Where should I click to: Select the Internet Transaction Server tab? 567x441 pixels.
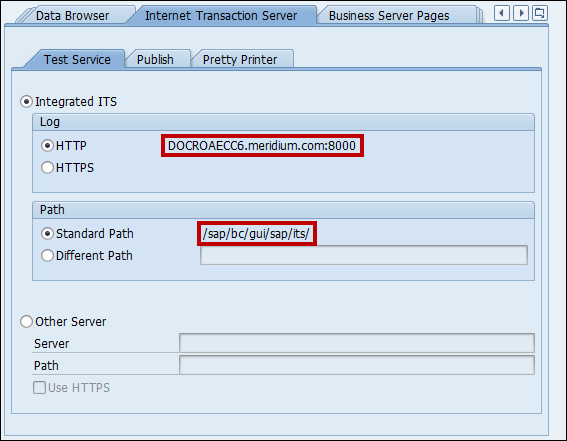(x=221, y=16)
